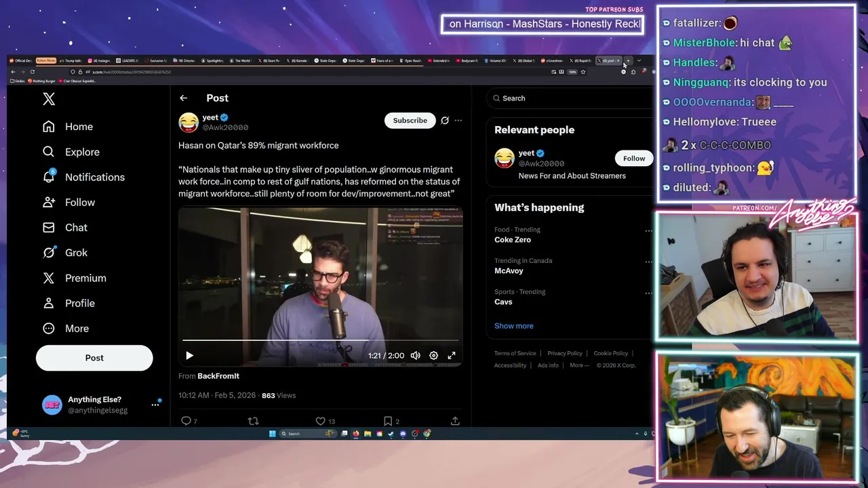868x488 pixels.
Task: Open the Terms of Service footer link
Action: pos(515,353)
